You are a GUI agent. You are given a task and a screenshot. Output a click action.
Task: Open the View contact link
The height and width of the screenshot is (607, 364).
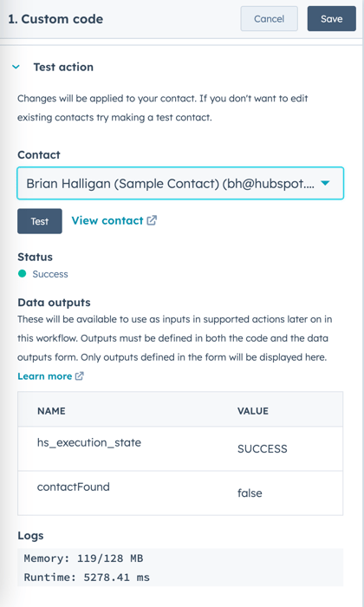[x=107, y=220]
